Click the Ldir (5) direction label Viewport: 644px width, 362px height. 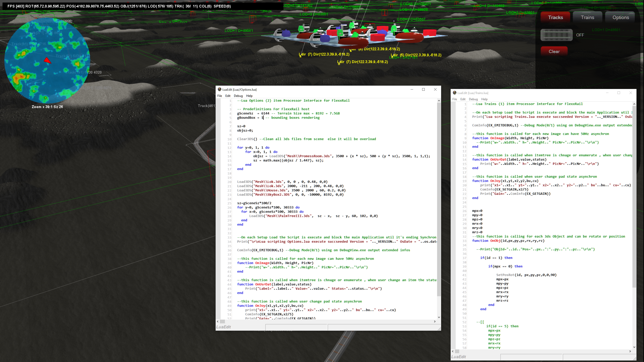point(416,55)
